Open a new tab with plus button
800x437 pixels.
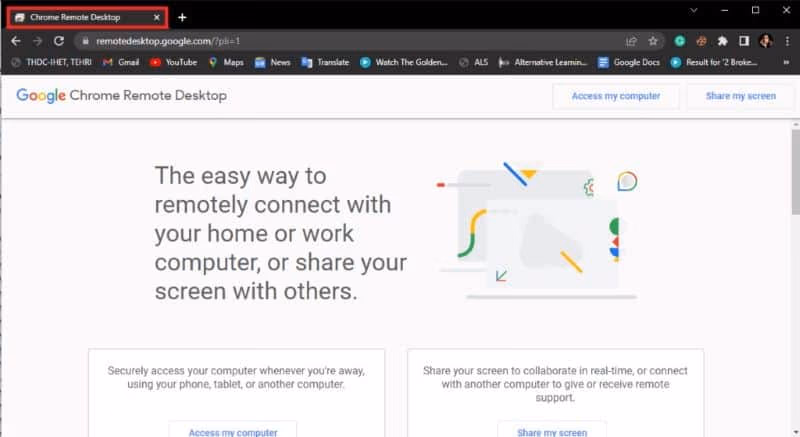click(x=182, y=17)
